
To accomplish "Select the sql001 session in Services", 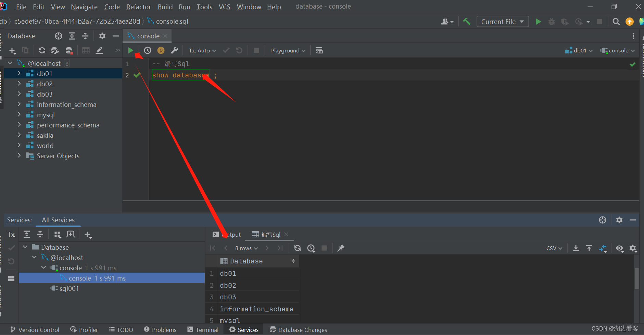I will click(x=69, y=288).
